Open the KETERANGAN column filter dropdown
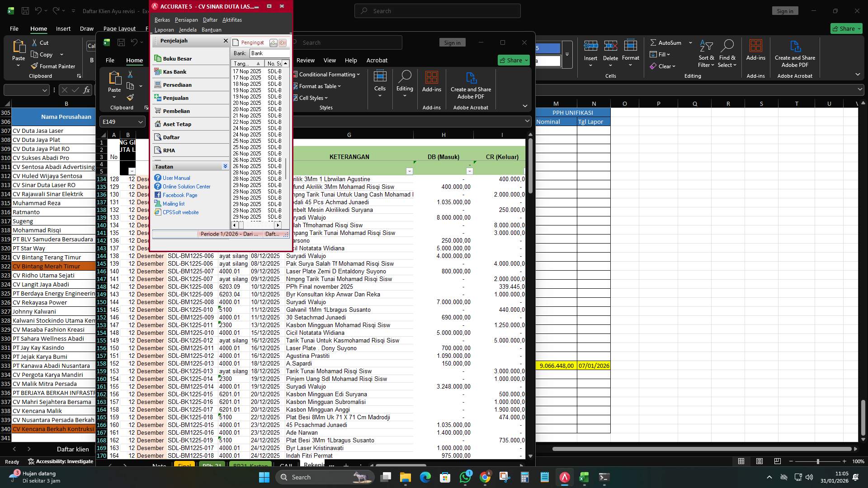This screenshot has width=868, height=488. (410, 171)
